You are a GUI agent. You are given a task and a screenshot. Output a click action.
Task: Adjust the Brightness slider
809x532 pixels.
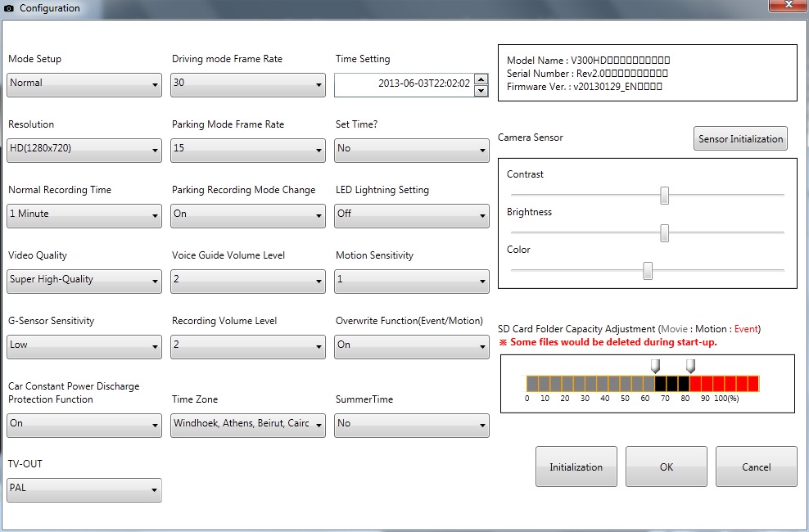pos(664,233)
